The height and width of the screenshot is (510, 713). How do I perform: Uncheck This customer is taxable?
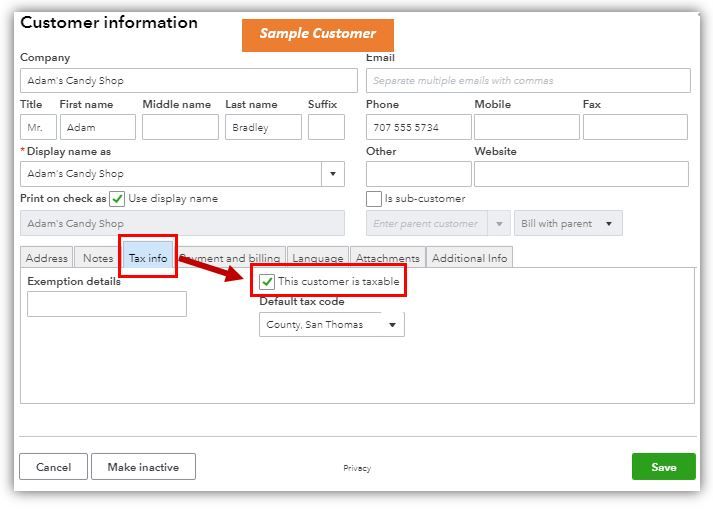267,282
